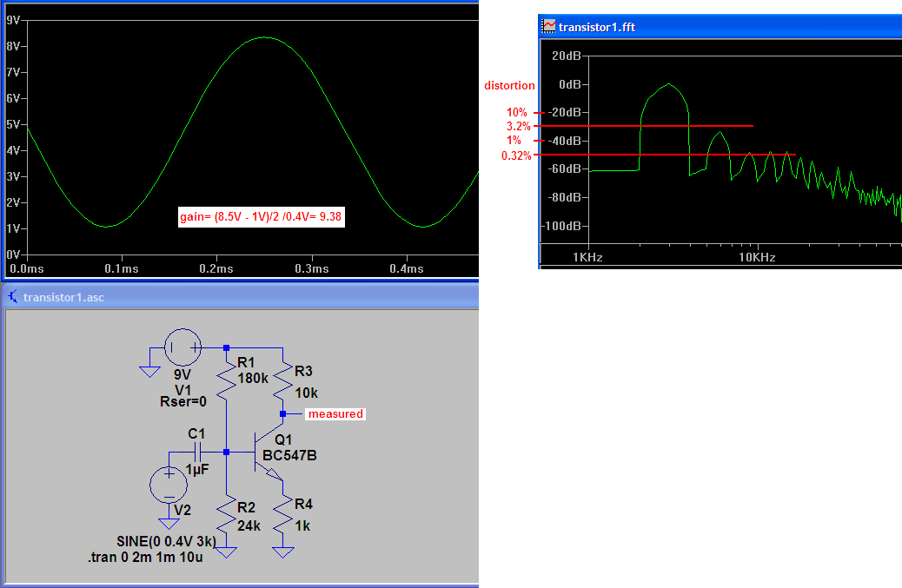Select the Q1 transistor symbol
The width and height of the screenshot is (902, 588).
click(268, 453)
